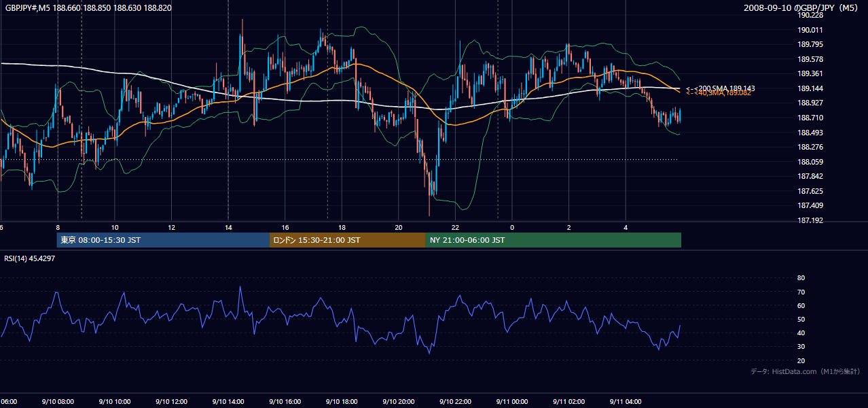
Task: Click the bottom time label 9/10 08:00
Action: (58, 402)
